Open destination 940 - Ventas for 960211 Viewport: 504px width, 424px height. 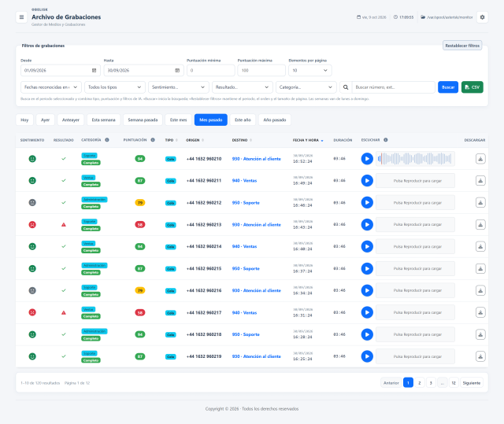(245, 181)
